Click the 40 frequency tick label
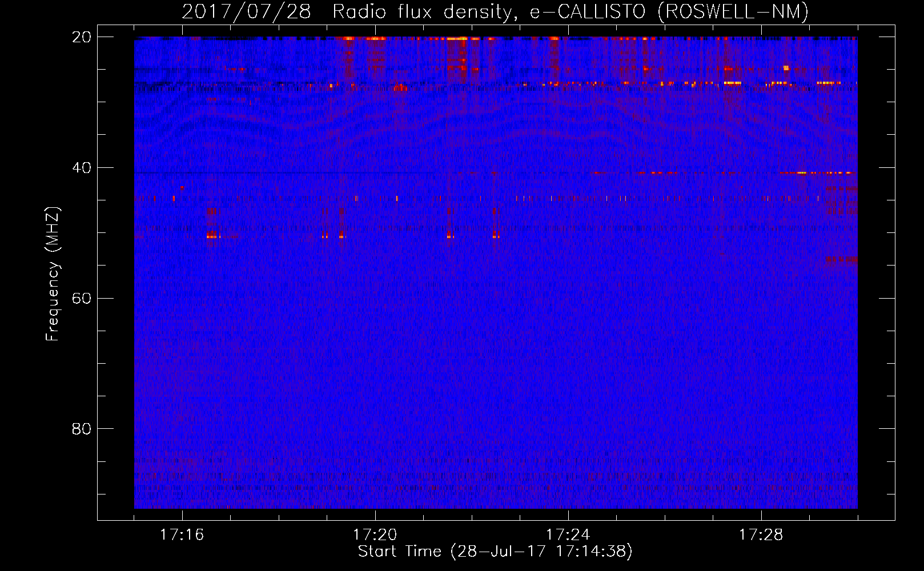Viewport: 924px width, 571px height. [82, 168]
